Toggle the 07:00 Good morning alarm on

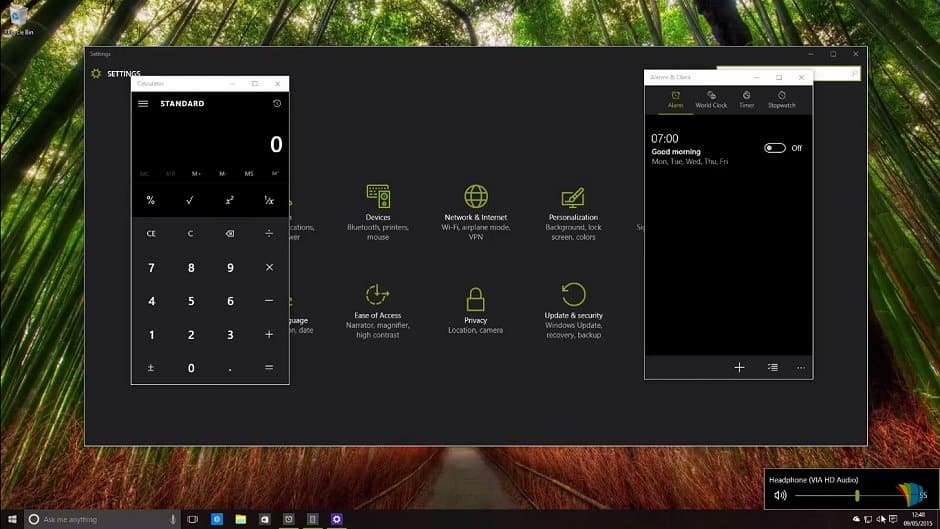coord(775,148)
